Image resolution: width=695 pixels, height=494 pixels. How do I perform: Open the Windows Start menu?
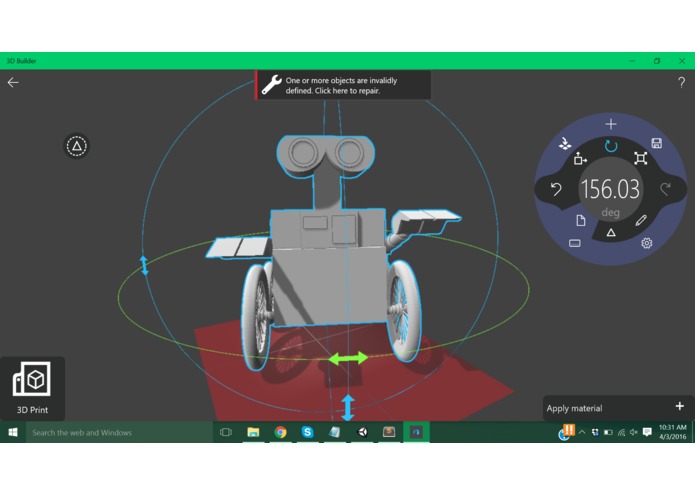coord(13,432)
